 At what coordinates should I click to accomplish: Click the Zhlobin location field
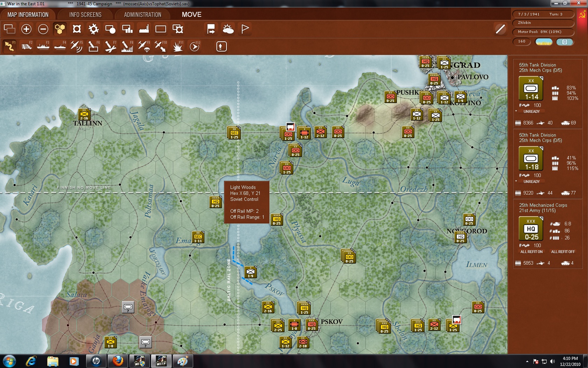click(544, 23)
